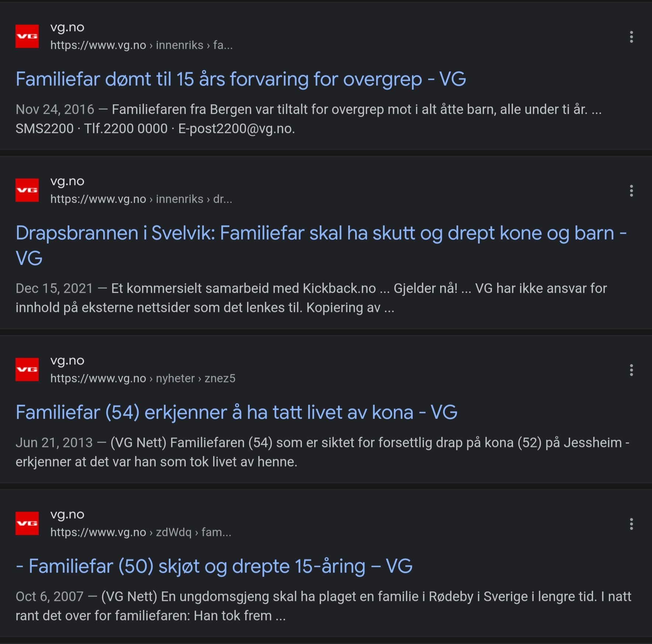This screenshot has width=652, height=644.
Task: Open 'Familiefar (54) erkjenner' headline
Action: click(x=236, y=412)
